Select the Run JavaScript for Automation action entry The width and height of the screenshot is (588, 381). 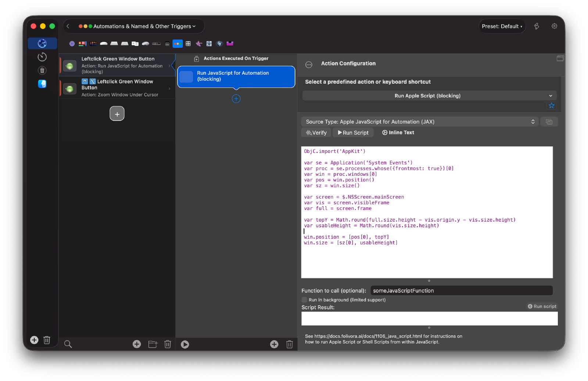[236, 77]
